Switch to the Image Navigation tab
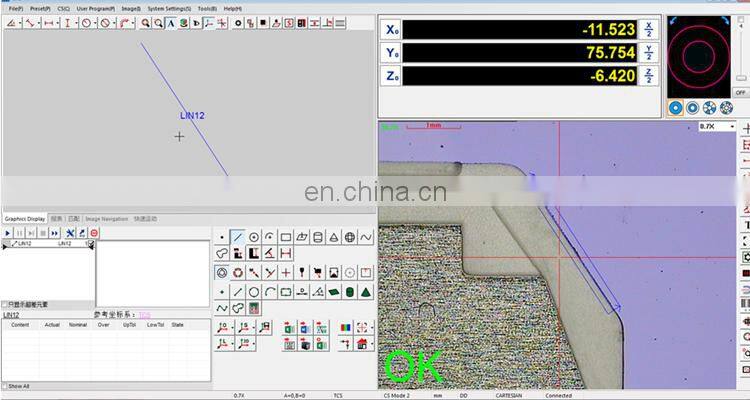 [107, 219]
